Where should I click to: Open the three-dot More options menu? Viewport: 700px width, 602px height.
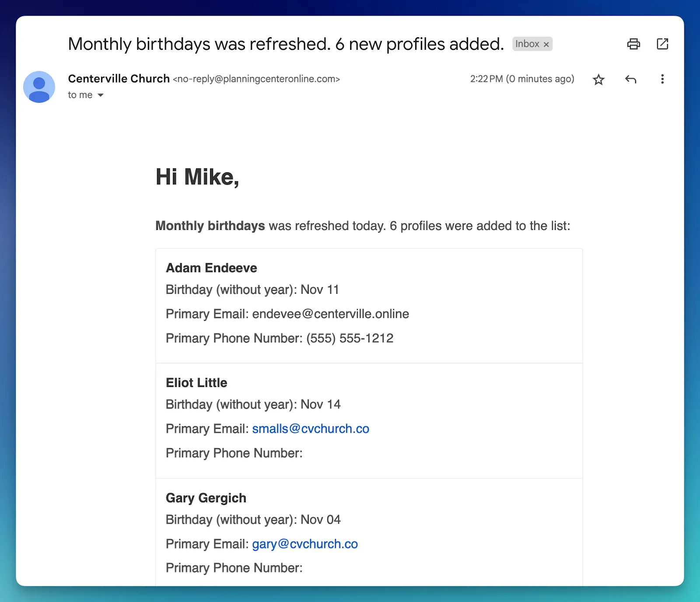tap(662, 79)
